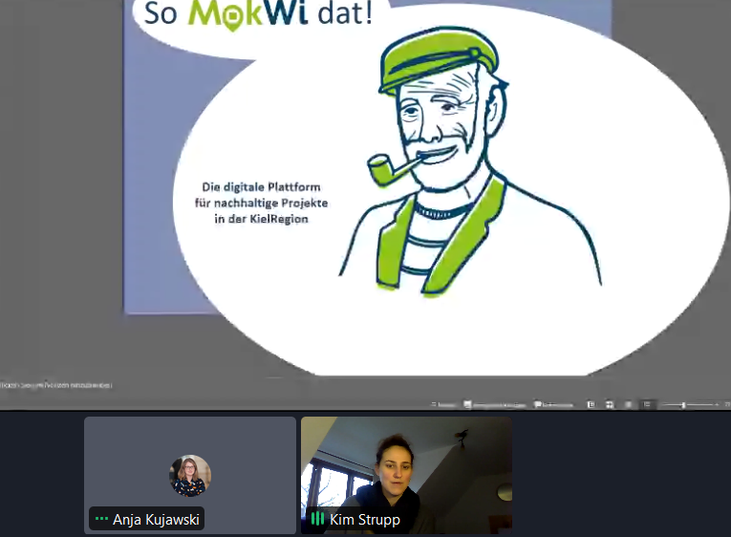Open Kommentare pane from status bar

[553, 405]
